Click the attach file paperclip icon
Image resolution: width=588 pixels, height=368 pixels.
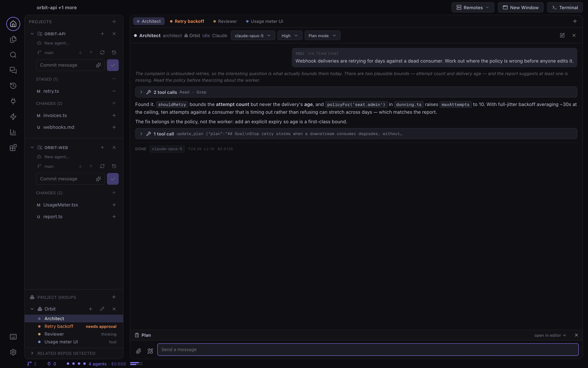pyautogui.click(x=139, y=351)
